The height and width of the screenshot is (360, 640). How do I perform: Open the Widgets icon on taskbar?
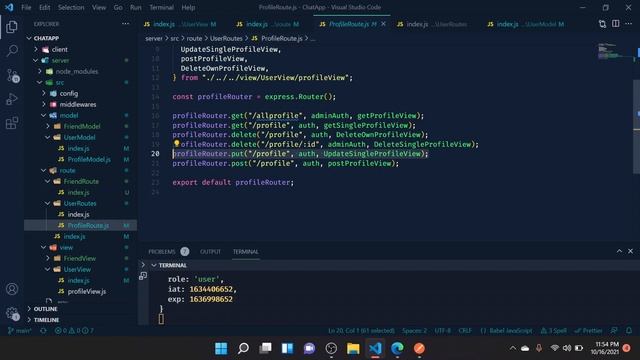[287, 348]
